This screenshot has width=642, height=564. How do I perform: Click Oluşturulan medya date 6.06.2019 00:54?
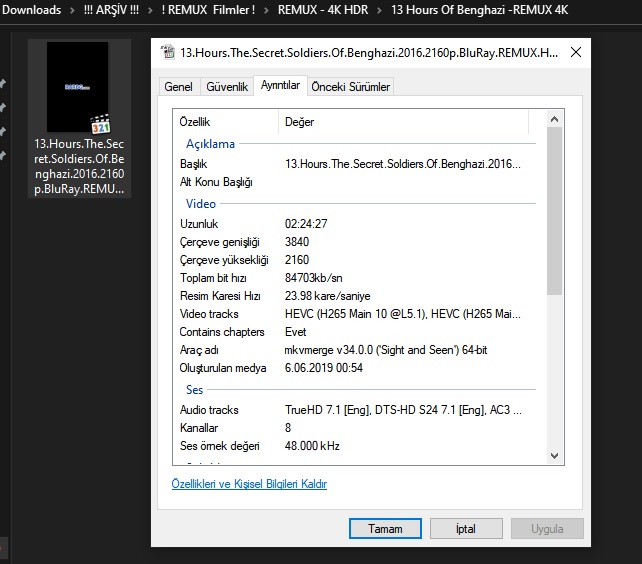323,368
